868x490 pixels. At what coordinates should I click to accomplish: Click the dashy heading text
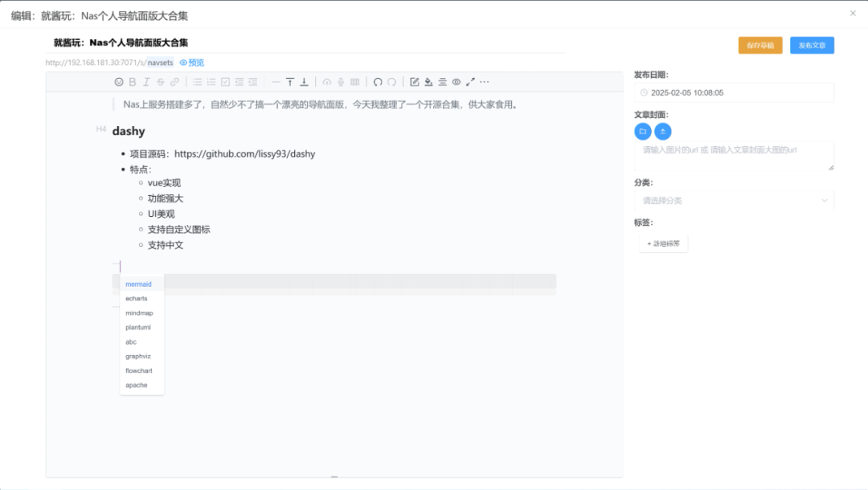pyautogui.click(x=129, y=131)
